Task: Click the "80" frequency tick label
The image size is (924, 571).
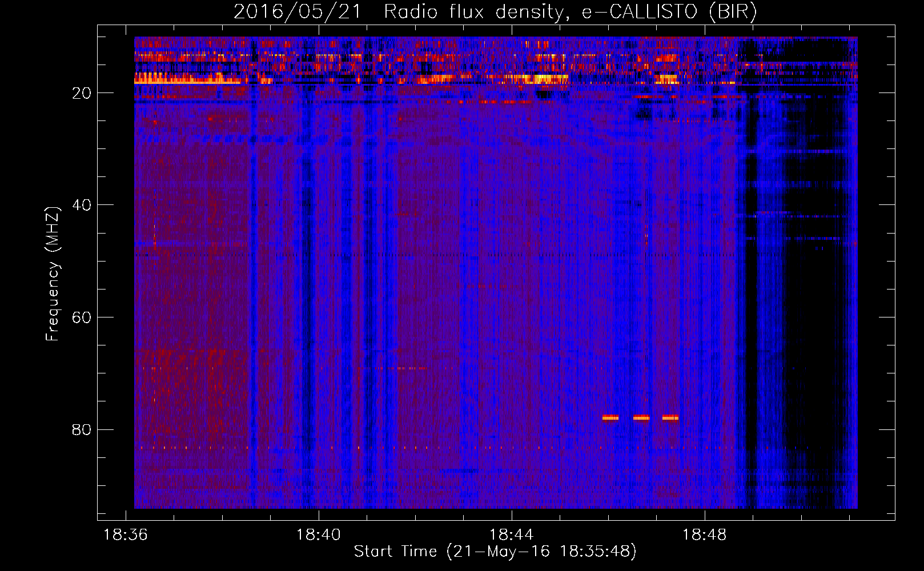Action: pos(82,429)
